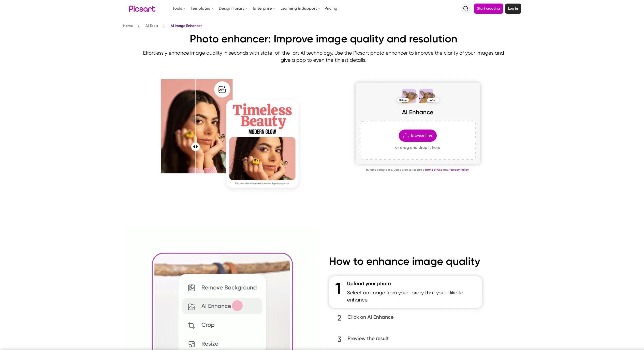The width and height of the screenshot is (644, 350).
Task: Click the image comparison slider icon
Action: pyautogui.click(x=195, y=147)
